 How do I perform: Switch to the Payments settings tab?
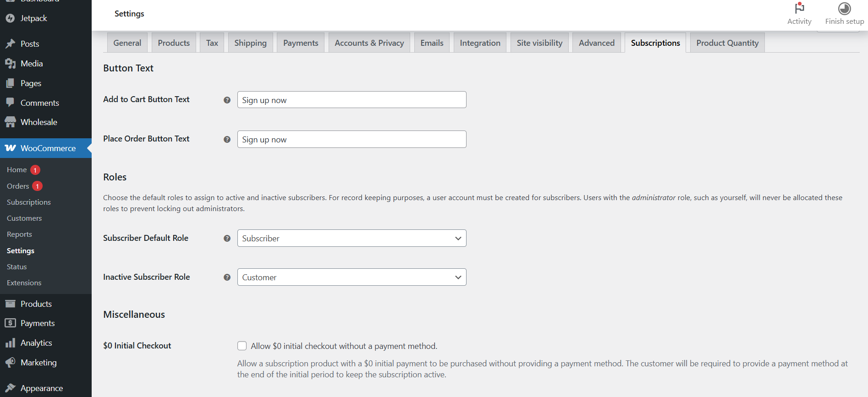coord(300,42)
